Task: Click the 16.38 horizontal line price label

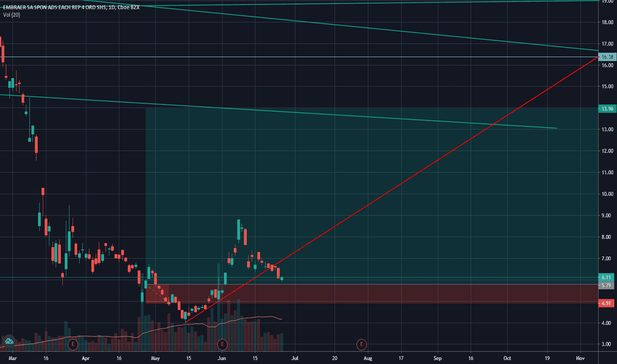Action: (607, 57)
